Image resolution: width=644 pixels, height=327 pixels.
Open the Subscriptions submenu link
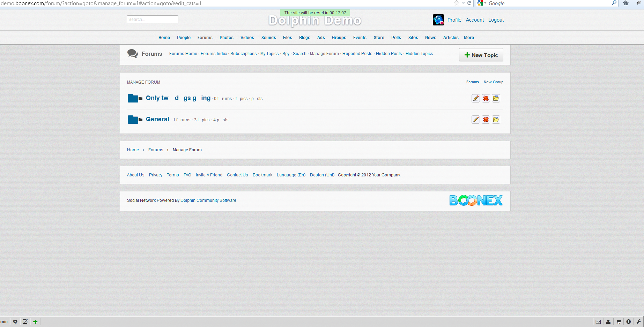(244, 54)
